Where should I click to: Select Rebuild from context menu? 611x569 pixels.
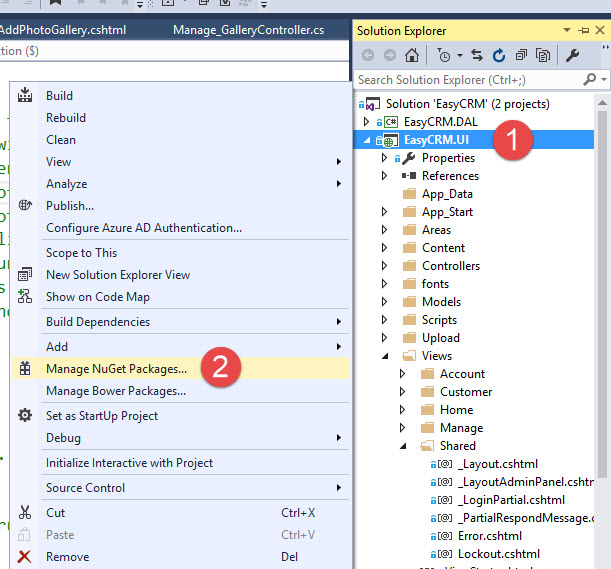point(182,117)
